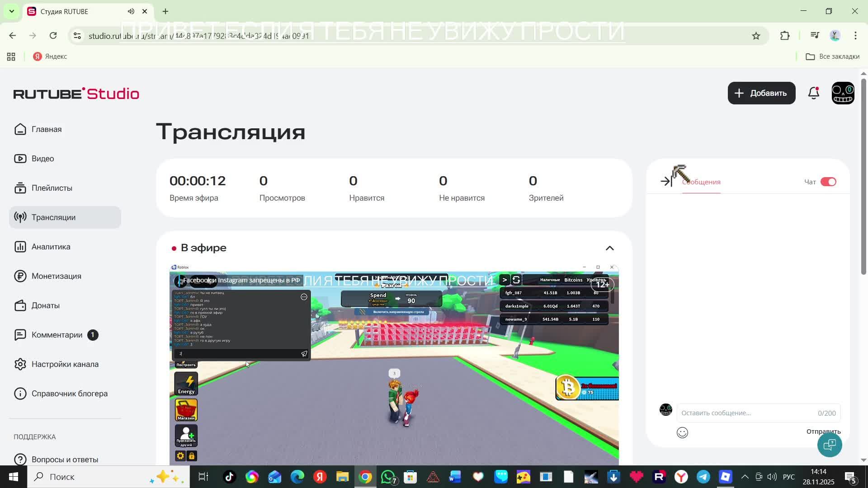Click the page vertical scrollbar
The width and height of the screenshot is (868, 488).
click(x=863, y=176)
